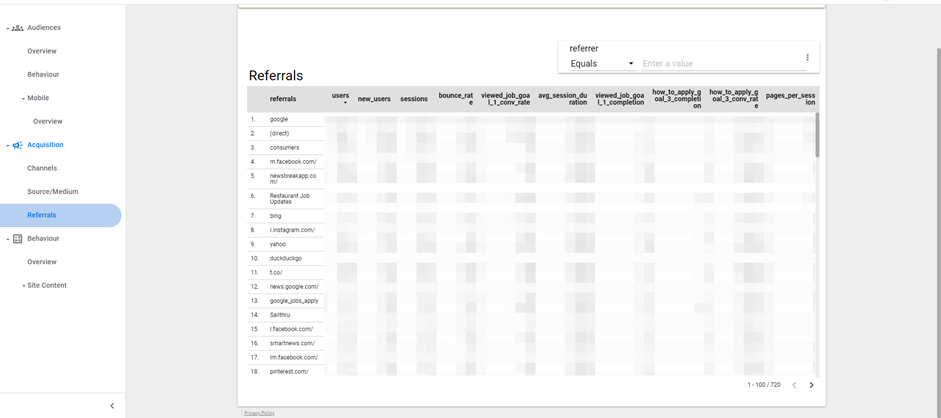Open the Equals condition dropdown
The height and width of the screenshot is (418, 941).
[602, 64]
